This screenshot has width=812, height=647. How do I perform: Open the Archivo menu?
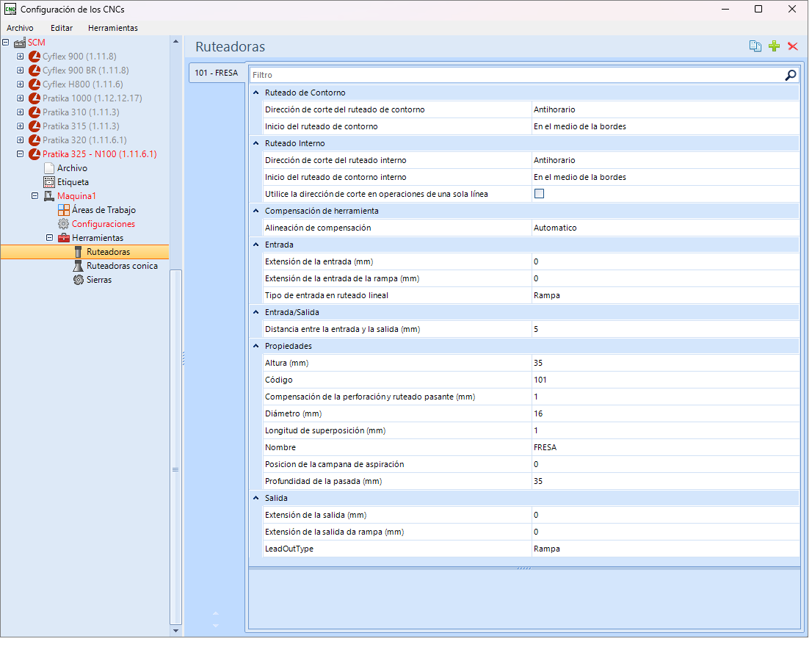click(21, 28)
